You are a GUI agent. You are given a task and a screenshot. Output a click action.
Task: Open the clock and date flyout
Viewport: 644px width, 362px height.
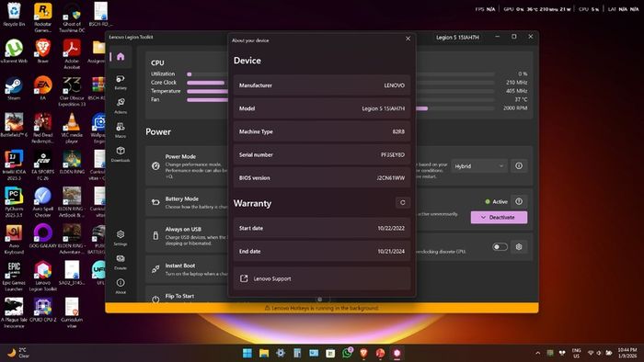point(627,353)
